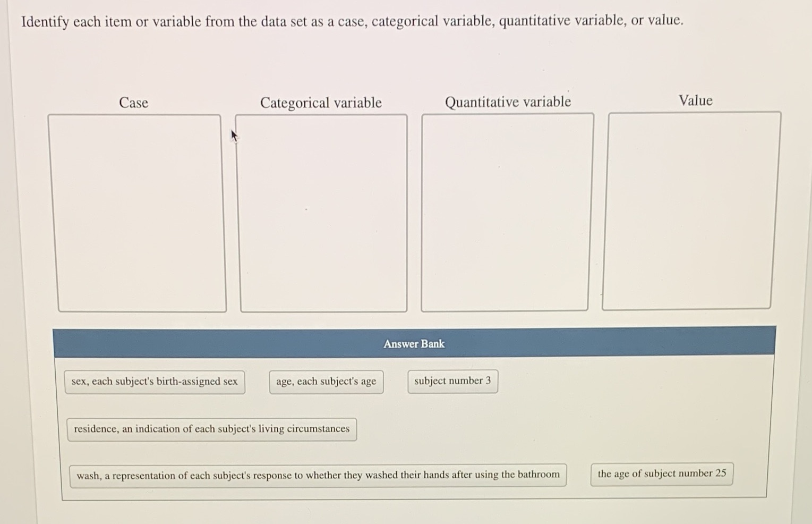
Task: Click the Answer Bank header bar
Action: [414, 343]
